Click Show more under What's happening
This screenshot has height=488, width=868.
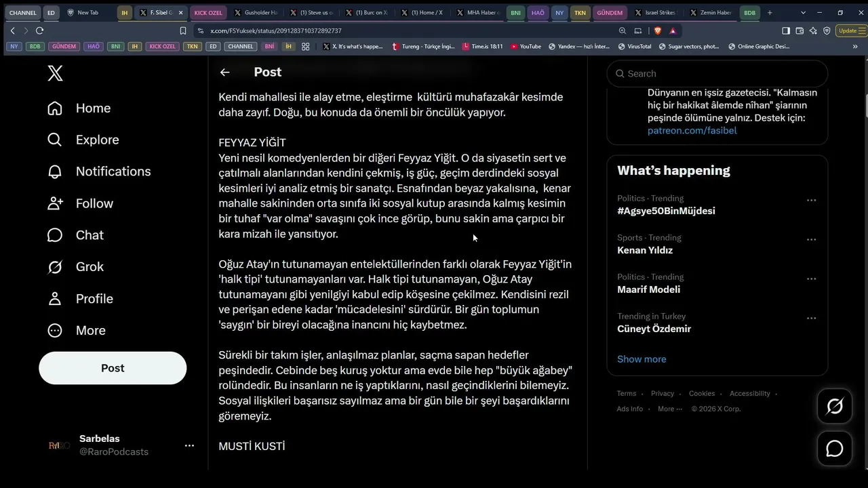click(642, 359)
